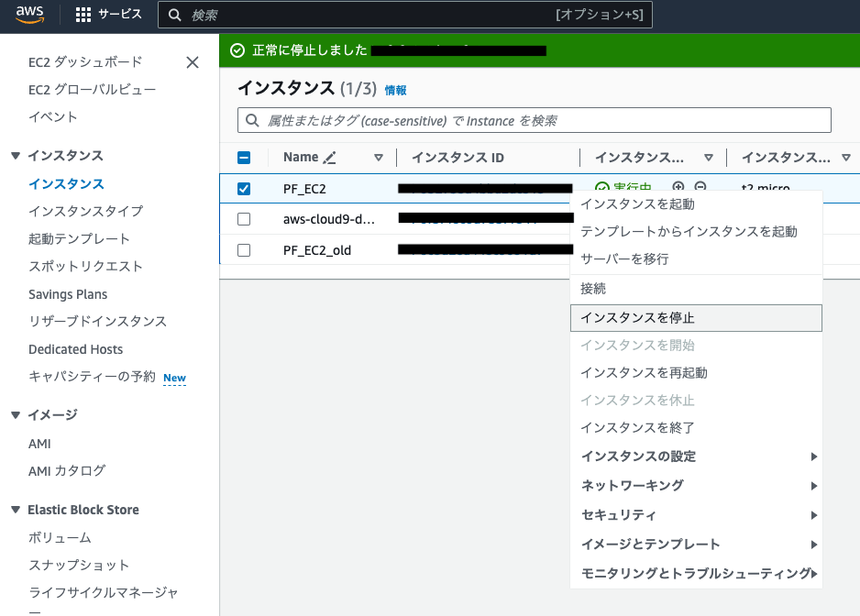Expand the イメージとテンプレート submenu
The width and height of the screenshot is (860, 616).
pyautogui.click(x=696, y=544)
